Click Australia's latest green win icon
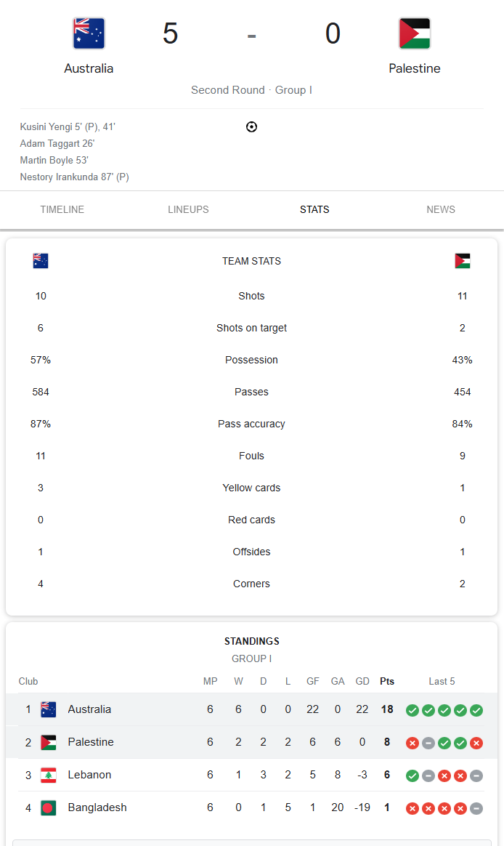 coord(476,711)
